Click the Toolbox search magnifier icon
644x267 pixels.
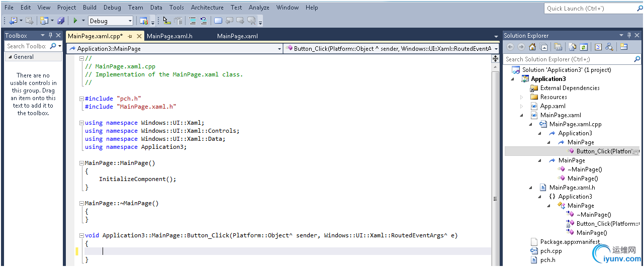point(53,46)
